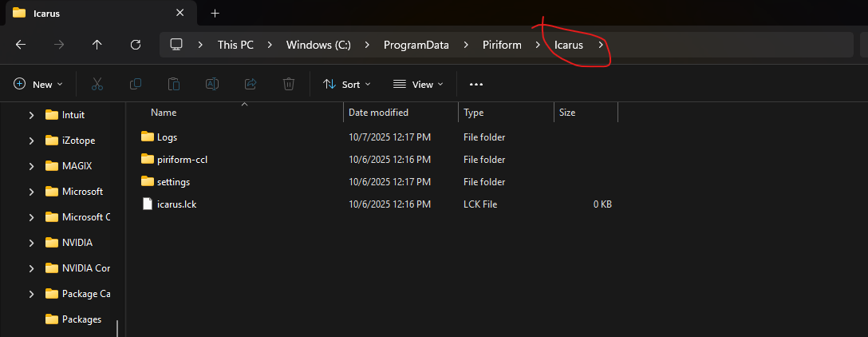Click the Rename icon in toolbar
This screenshot has height=337, width=868.
point(212,84)
